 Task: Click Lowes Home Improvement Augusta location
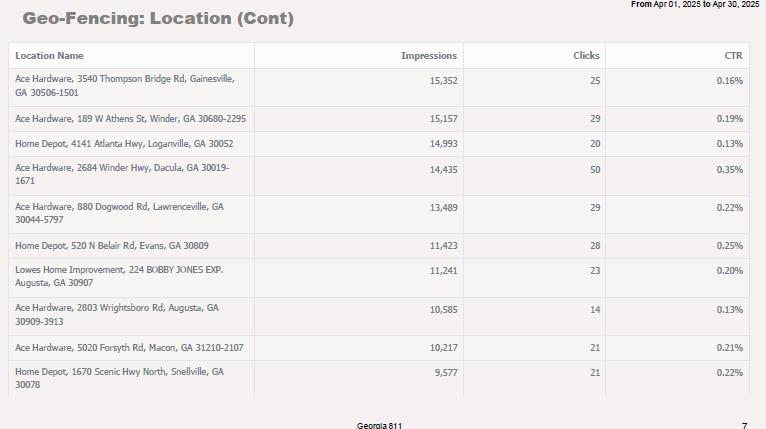(x=119, y=276)
